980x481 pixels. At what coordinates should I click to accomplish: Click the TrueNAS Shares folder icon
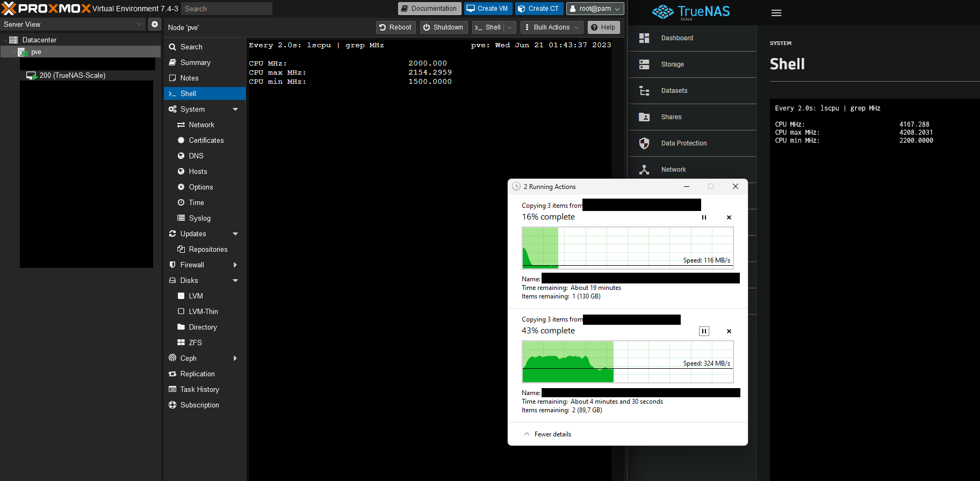pyautogui.click(x=644, y=117)
